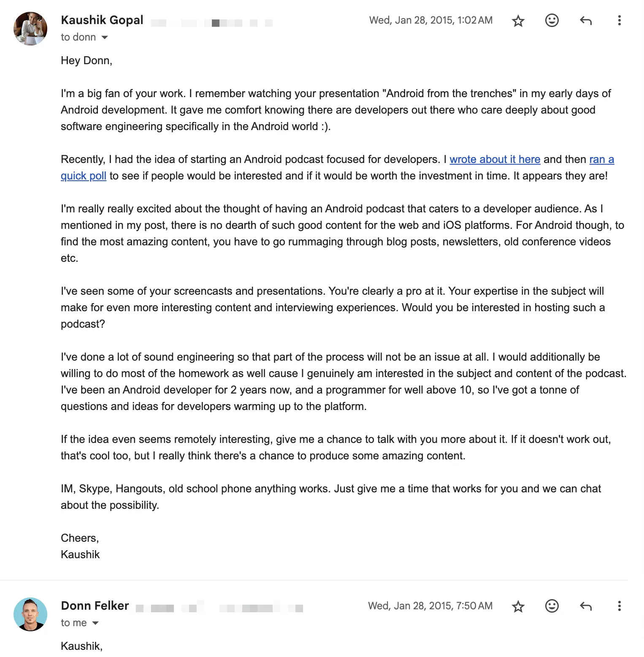Select the sender name Kaushik Gopal
644x657 pixels.
pos(102,20)
